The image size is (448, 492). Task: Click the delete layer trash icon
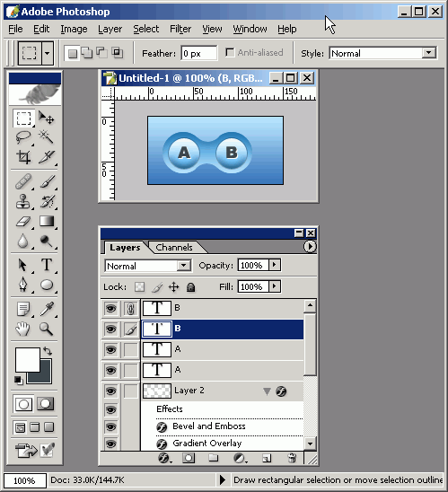pyautogui.click(x=292, y=458)
